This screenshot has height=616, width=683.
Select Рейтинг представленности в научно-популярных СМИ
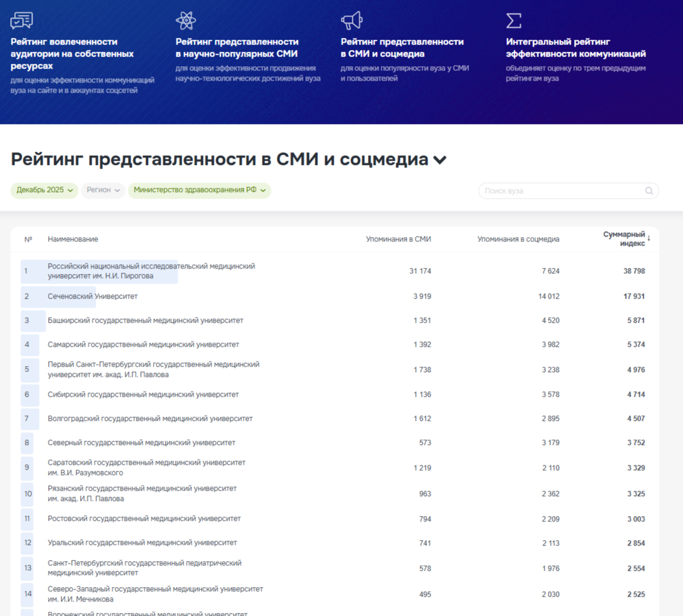coord(237,48)
